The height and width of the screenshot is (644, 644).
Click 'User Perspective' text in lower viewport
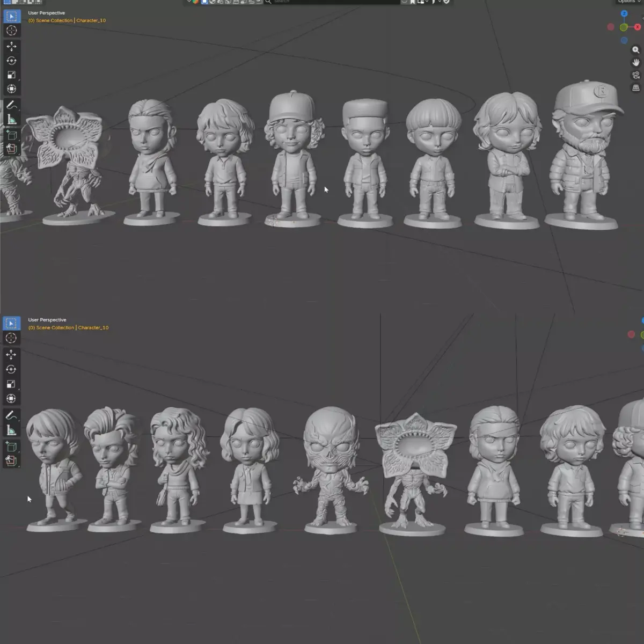coord(47,320)
